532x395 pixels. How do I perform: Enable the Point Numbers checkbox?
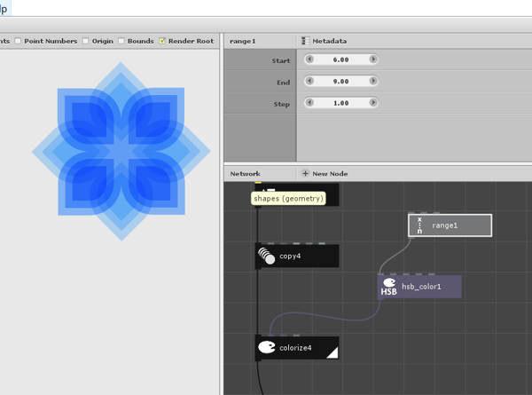(x=18, y=41)
